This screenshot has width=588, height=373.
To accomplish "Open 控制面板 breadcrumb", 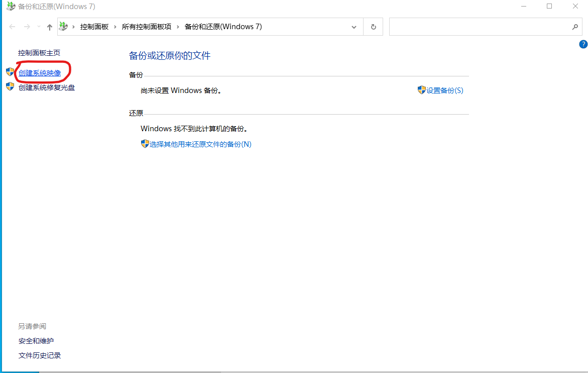I will tap(94, 27).
